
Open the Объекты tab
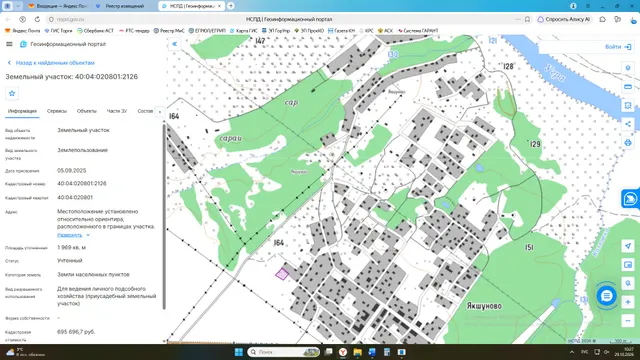coord(87,111)
